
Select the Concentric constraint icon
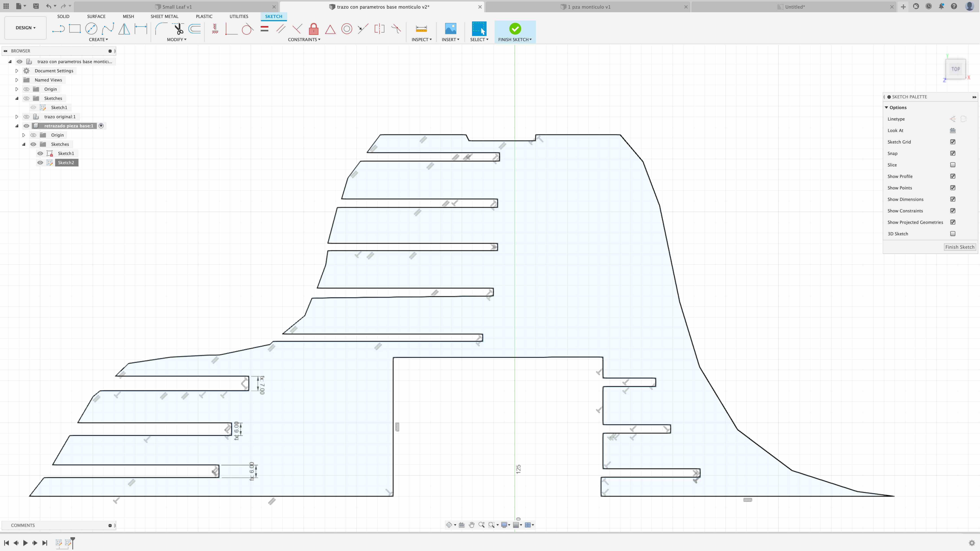[347, 29]
